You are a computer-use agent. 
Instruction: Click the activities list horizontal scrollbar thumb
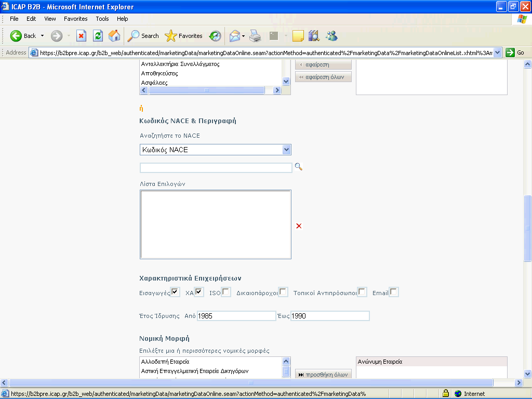[207, 90]
